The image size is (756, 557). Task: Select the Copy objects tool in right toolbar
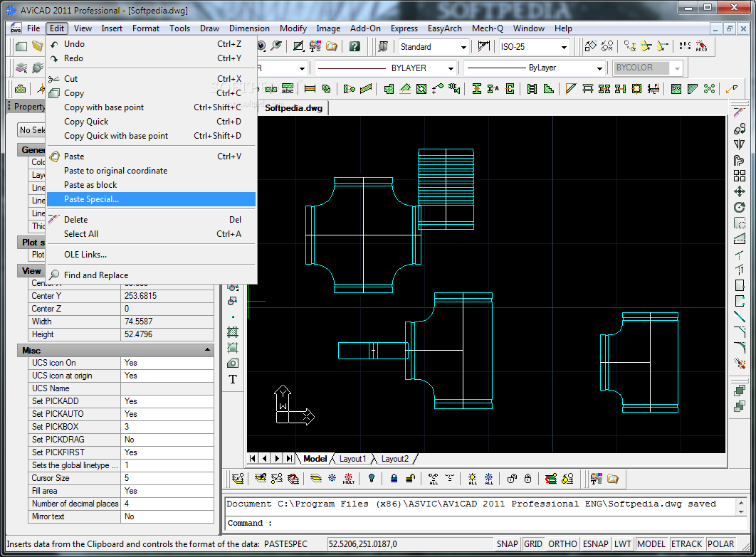coord(739,129)
